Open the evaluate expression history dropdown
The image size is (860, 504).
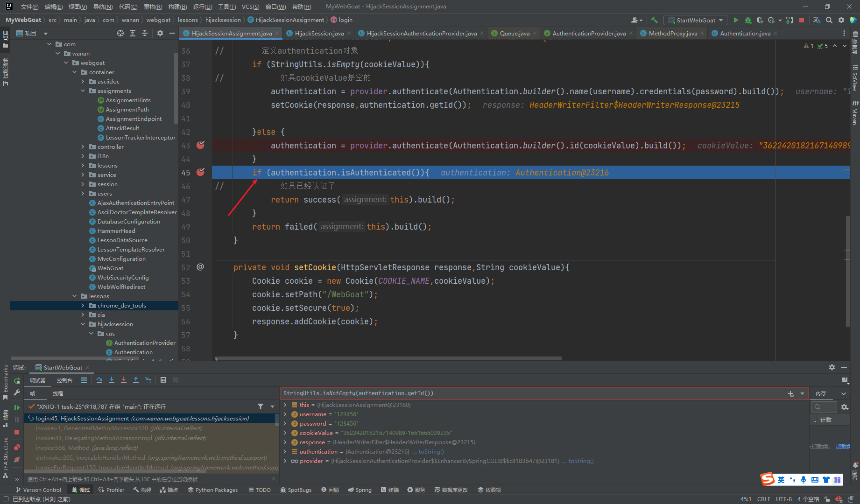[x=803, y=393]
